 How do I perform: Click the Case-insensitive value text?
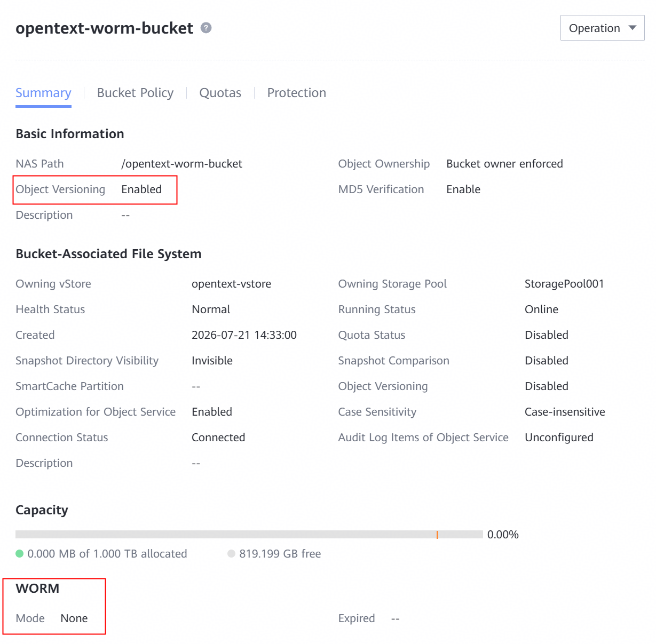point(565,412)
